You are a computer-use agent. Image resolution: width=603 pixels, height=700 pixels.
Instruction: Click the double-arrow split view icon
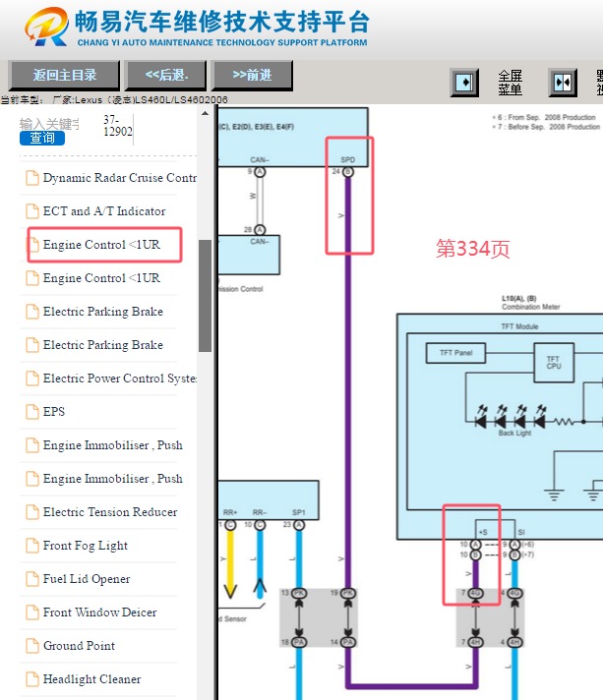[563, 83]
